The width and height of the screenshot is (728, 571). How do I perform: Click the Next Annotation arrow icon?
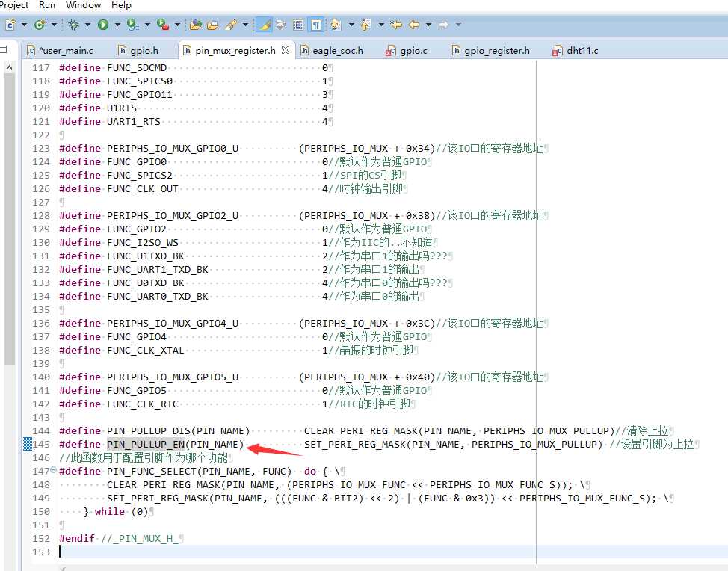[336, 25]
